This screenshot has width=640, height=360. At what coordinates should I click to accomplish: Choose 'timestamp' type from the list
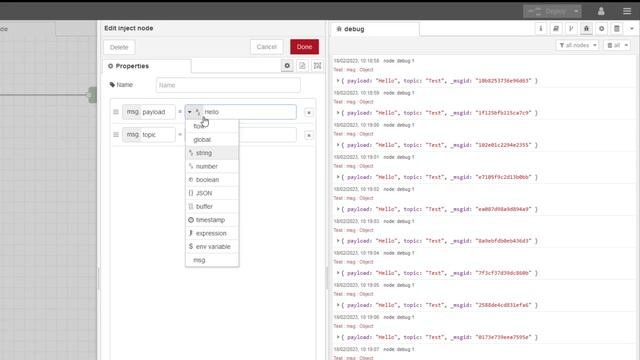tap(212, 220)
